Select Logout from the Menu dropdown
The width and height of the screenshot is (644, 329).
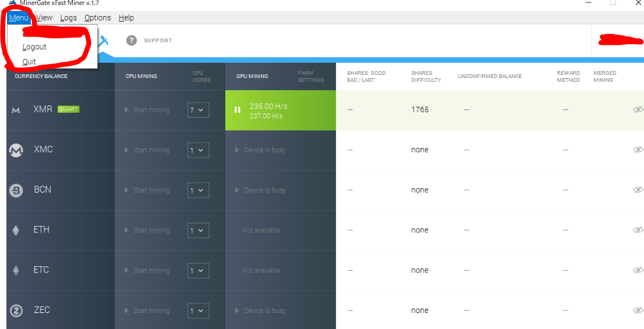[x=34, y=47]
